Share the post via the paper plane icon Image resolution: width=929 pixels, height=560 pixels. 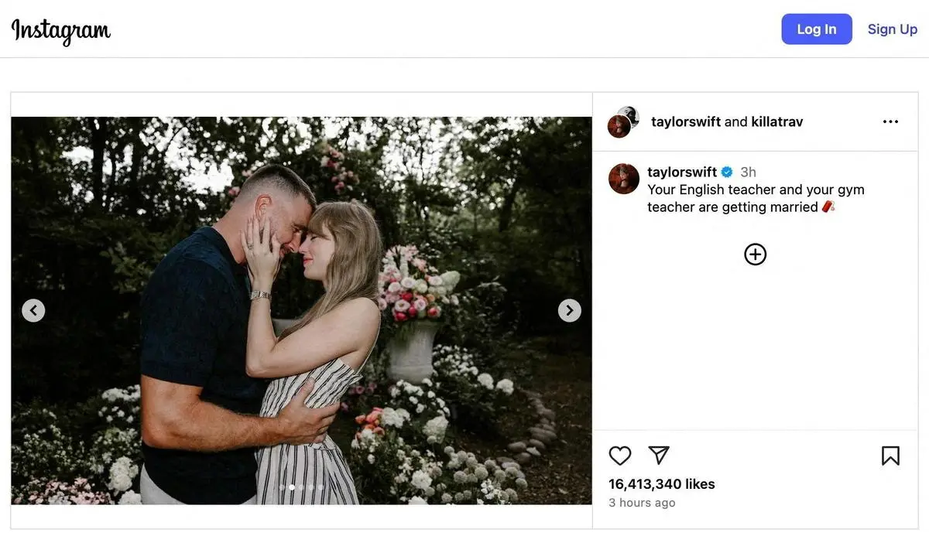point(659,455)
